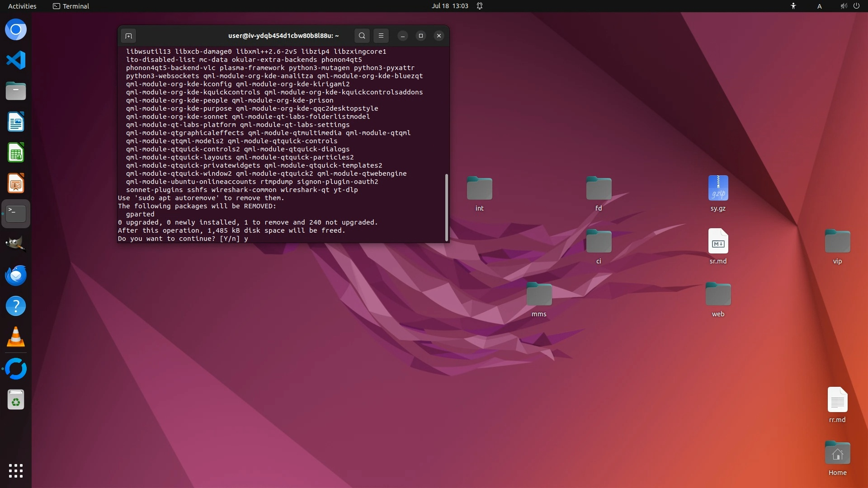Open the Terminal app menu in top bar
868x488 pixels.
pyautogui.click(x=71, y=6)
